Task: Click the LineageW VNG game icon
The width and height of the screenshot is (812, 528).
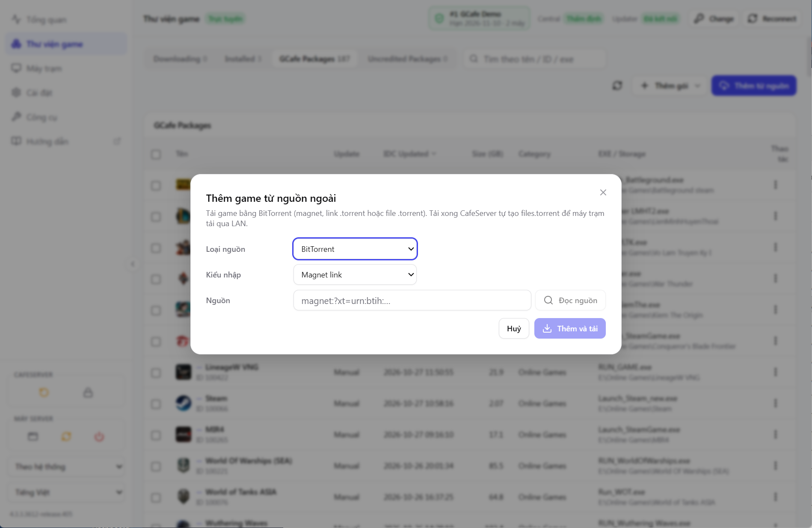Action: coord(184,372)
